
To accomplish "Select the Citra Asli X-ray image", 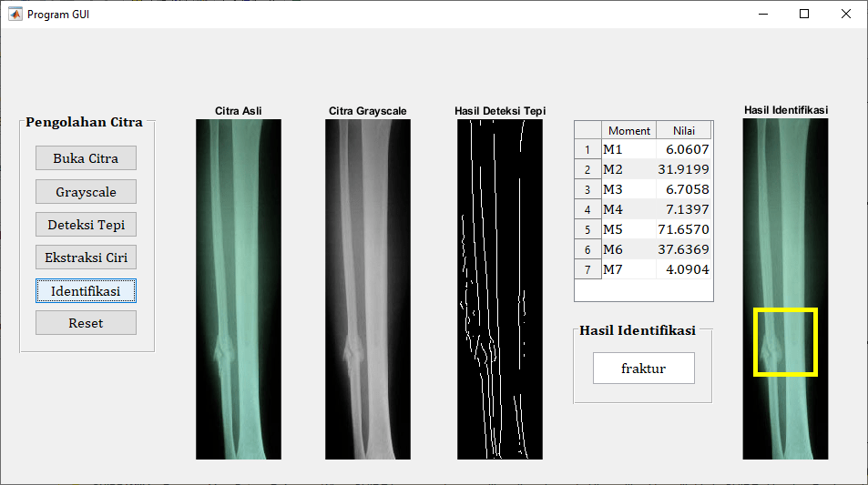I will [238, 288].
